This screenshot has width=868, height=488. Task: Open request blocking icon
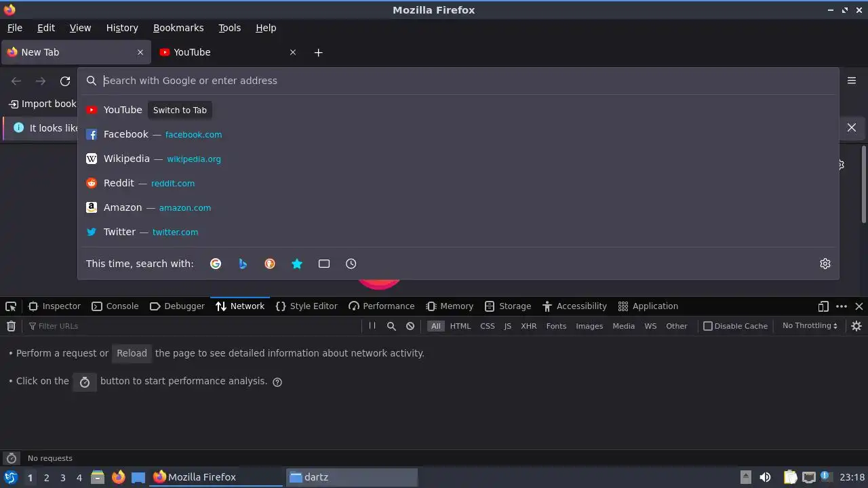point(410,326)
